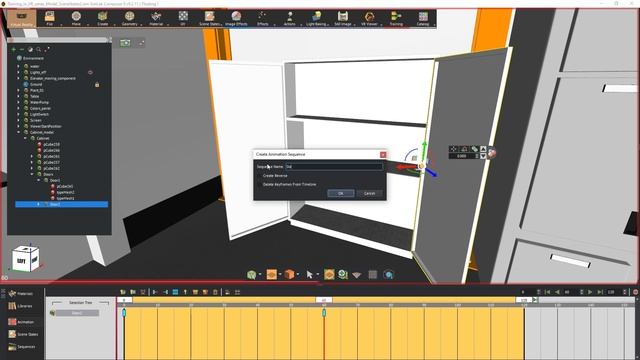Screen dimensions: 640x360
Task: Open the Move tools menu
Action: click(76, 18)
